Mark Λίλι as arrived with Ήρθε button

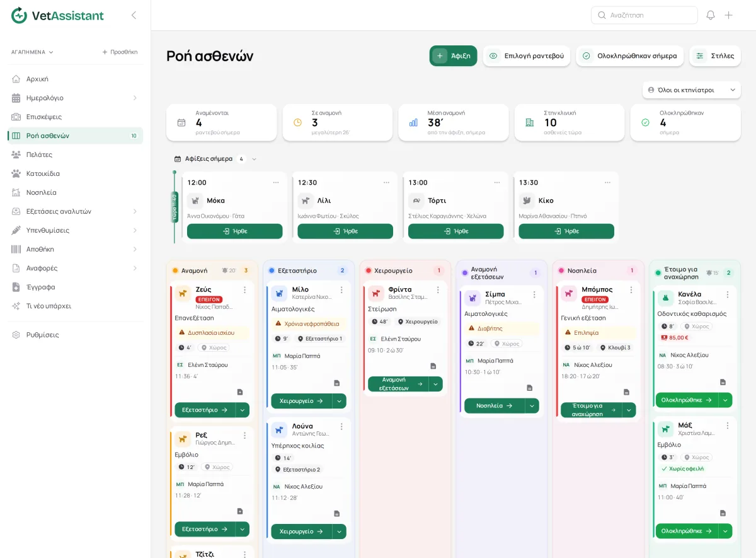(345, 231)
